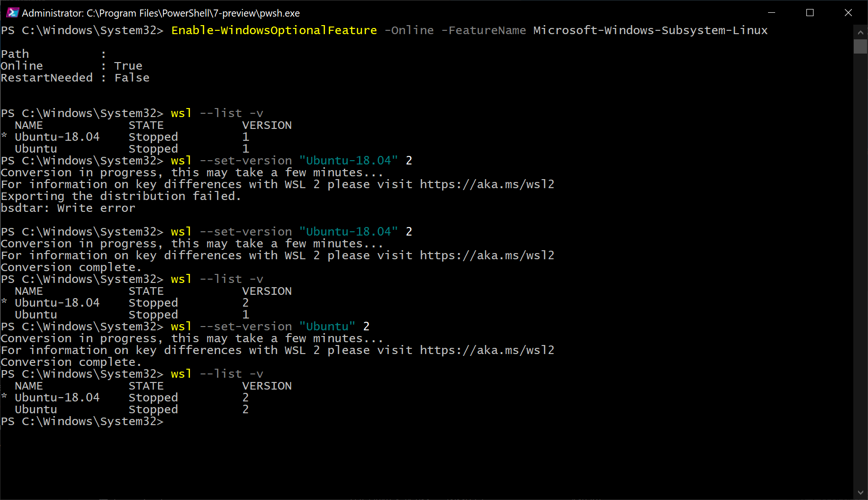Click the scrollbar up arrow
Viewport: 868px width, 500px height.
[860, 32]
